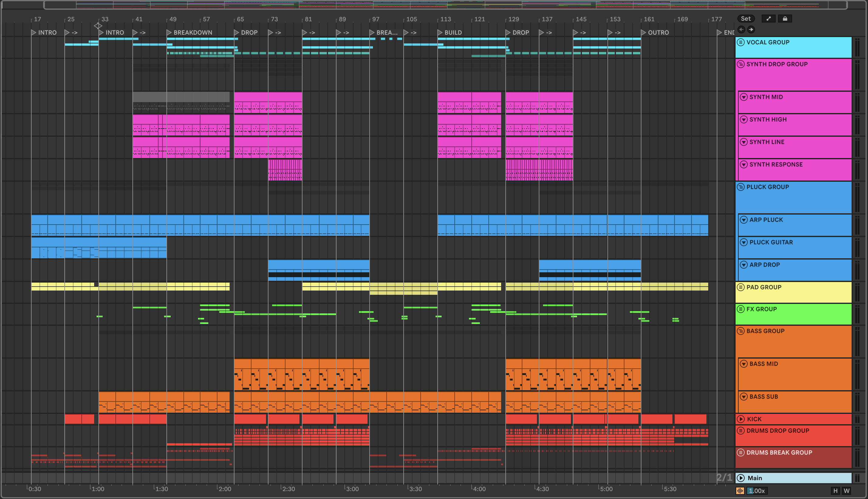This screenshot has width=868, height=499.
Task: Unfold the BASS SUB track arrow
Action: tap(743, 397)
